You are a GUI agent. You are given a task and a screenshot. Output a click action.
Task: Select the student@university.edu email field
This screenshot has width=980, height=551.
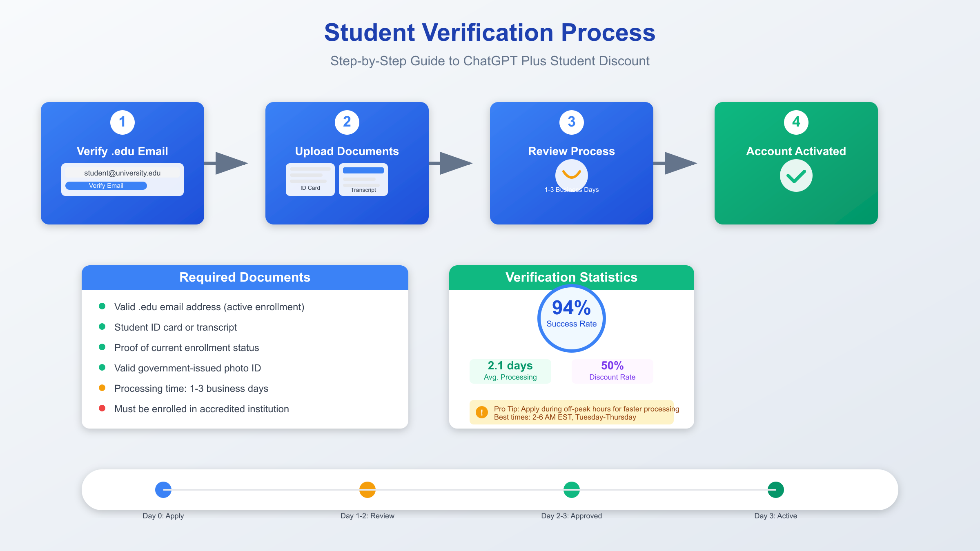click(x=122, y=173)
